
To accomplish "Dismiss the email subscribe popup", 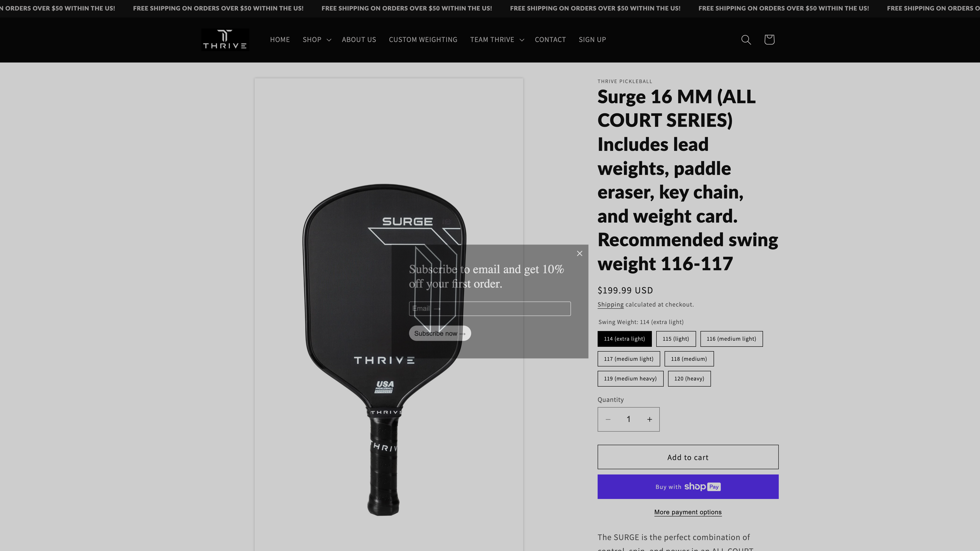I will (x=579, y=253).
